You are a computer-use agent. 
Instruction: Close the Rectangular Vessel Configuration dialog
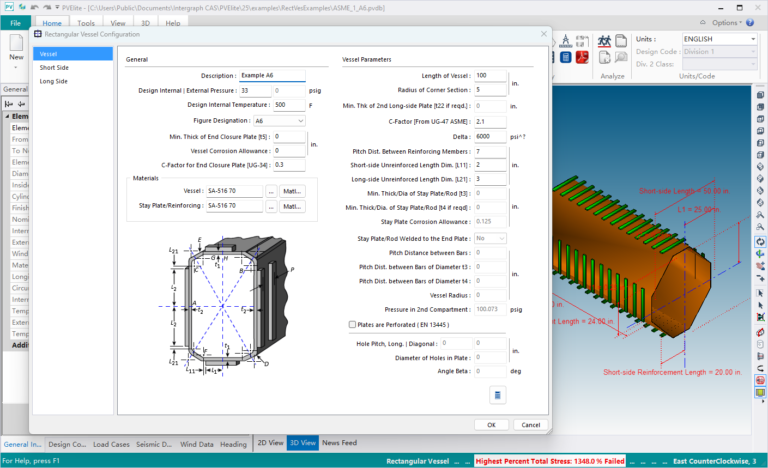point(544,34)
